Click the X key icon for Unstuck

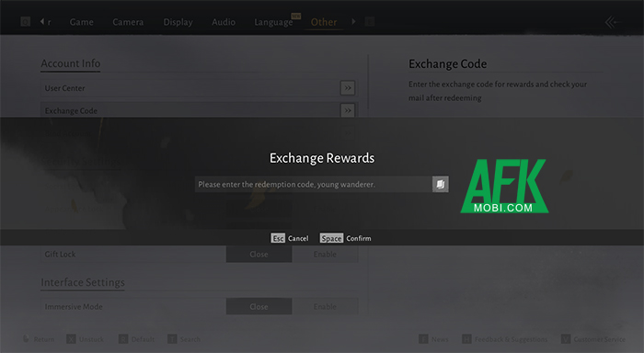(x=71, y=339)
